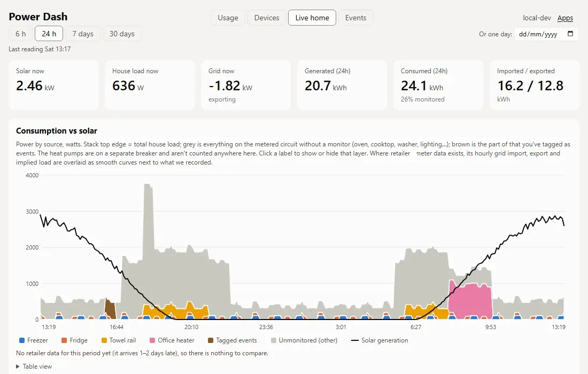Switch to the Devices tab
The height and width of the screenshot is (374, 588).
click(x=267, y=18)
